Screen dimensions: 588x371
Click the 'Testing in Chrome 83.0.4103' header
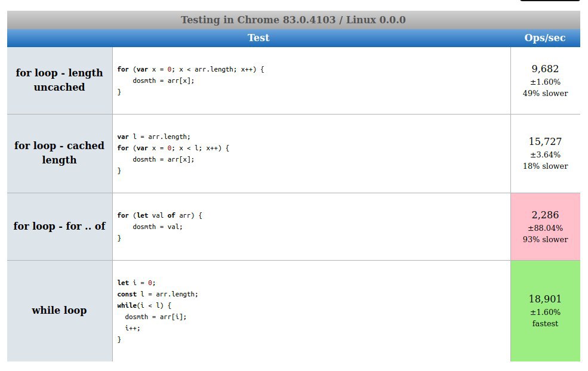(293, 20)
